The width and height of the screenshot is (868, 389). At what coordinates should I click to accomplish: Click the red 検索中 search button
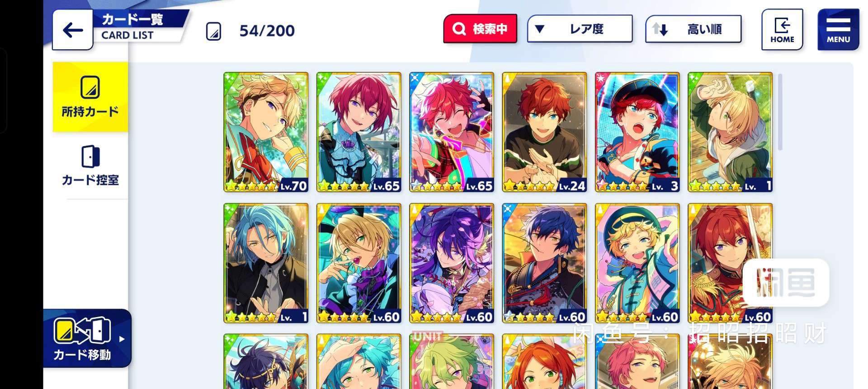coord(480,29)
